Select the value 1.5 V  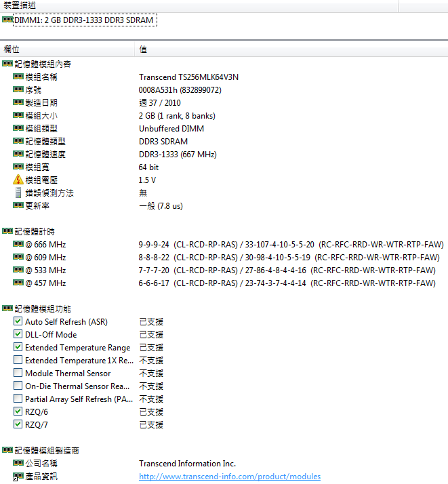tap(147, 180)
